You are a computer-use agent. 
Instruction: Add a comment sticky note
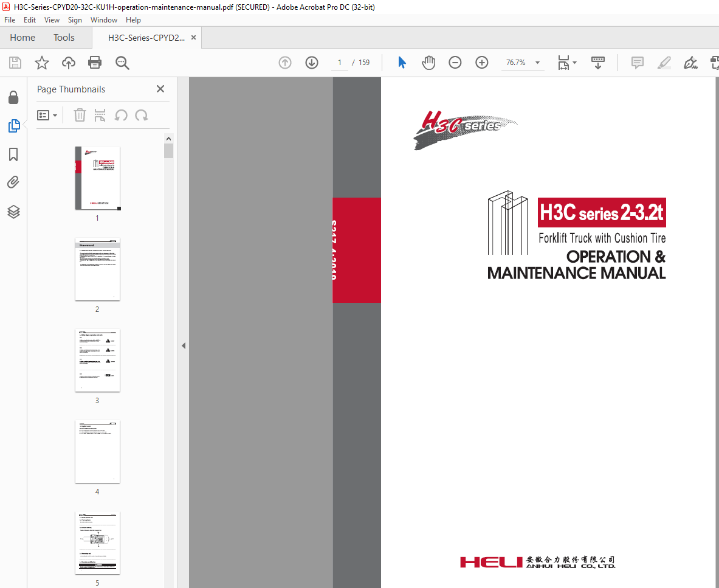pos(638,63)
